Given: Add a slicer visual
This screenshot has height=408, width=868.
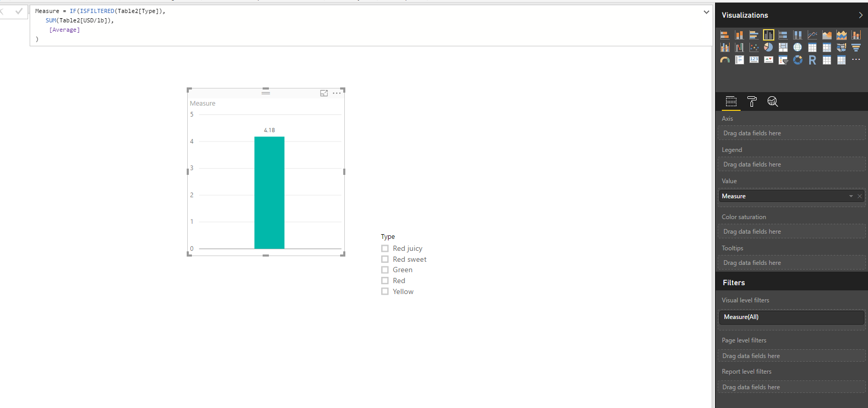Looking at the screenshot, I should pyautogui.click(x=783, y=60).
